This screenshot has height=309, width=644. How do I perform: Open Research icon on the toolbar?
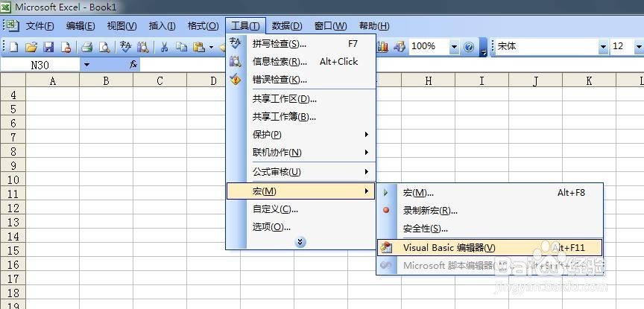coord(142,47)
